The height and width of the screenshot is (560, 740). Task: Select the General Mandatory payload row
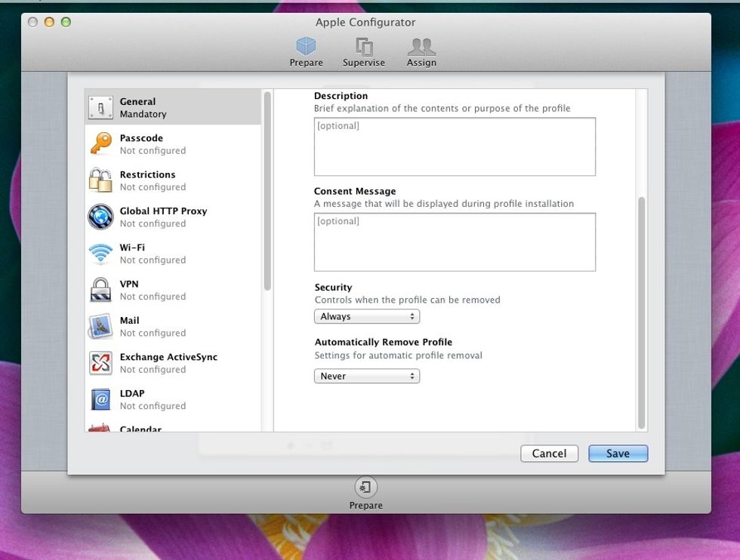coord(173,107)
